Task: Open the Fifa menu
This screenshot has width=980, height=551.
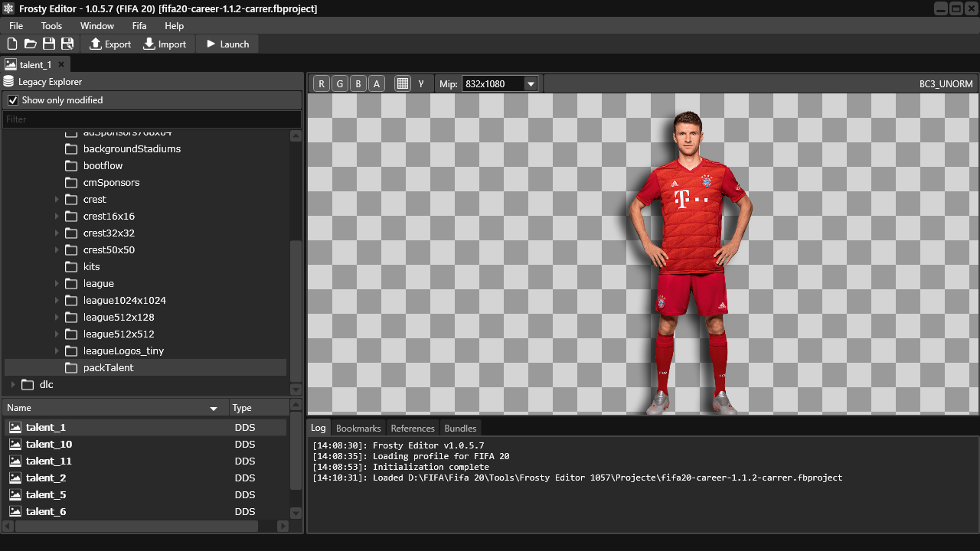Action: coord(139,26)
